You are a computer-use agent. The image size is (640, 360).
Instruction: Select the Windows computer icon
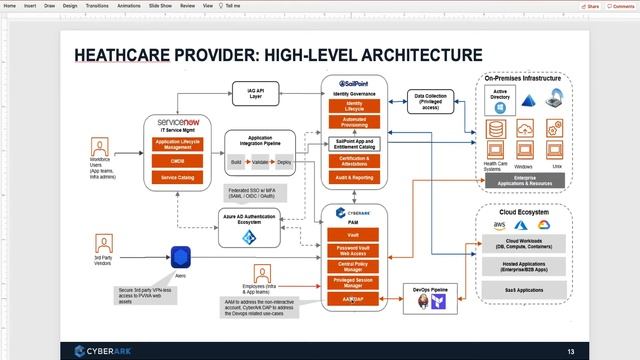(x=525, y=150)
